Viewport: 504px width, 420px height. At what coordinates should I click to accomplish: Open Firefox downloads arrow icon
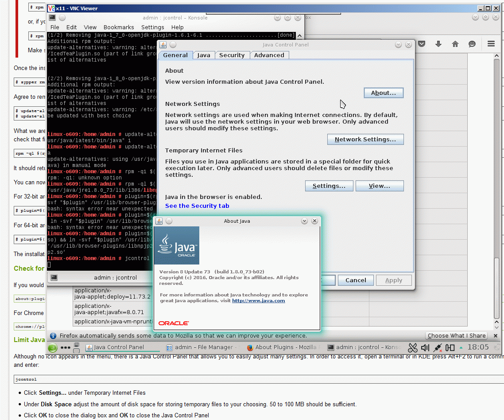[x=438, y=44]
